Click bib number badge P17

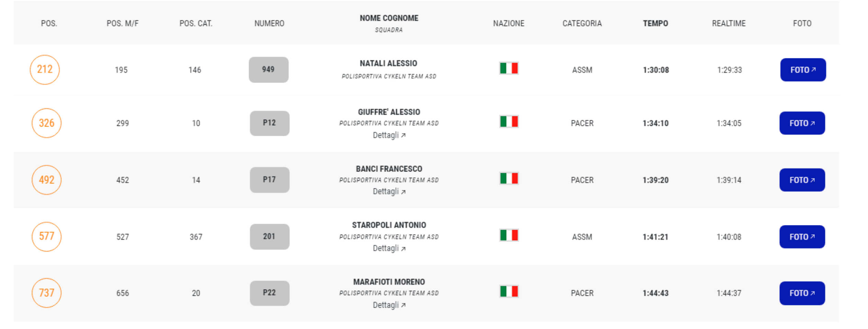270,180
